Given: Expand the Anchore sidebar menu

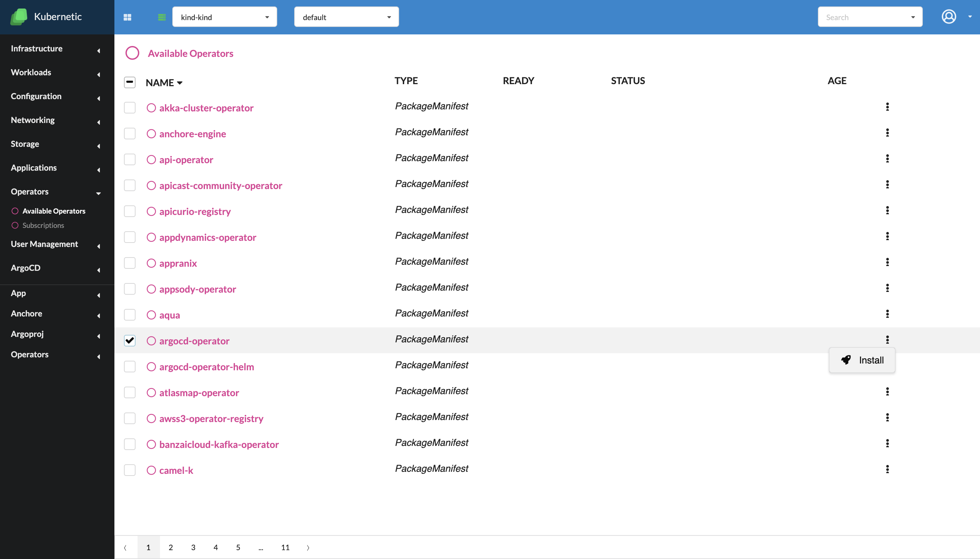Looking at the screenshot, I should (57, 314).
